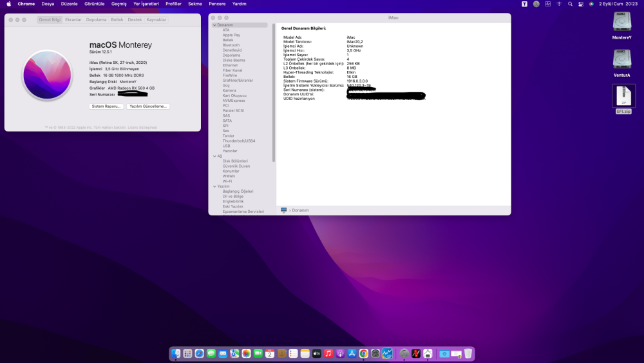
Task: Open Finder from the Dock
Action: (176, 353)
